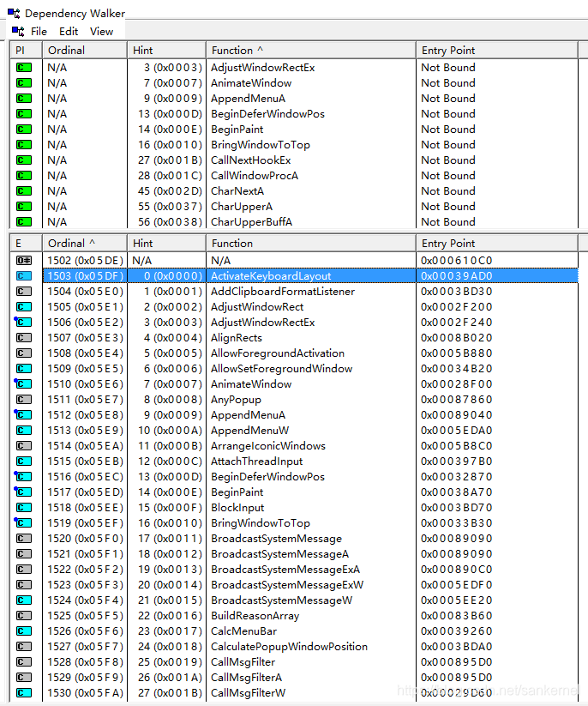Image resolution: width=588 pixels, height=706 pixels.
Task: Click cyan C icon for BlockInput export
Action: coord(24,508)
